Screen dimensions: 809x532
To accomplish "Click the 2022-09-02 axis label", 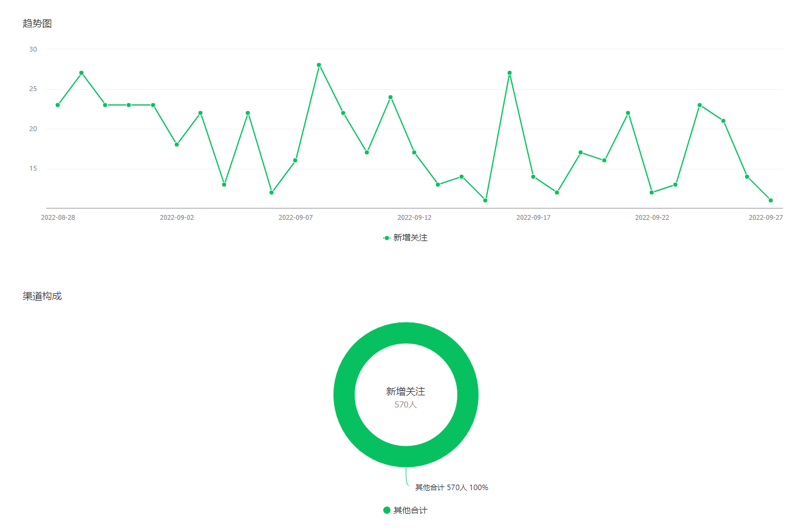I will point(177,217).
